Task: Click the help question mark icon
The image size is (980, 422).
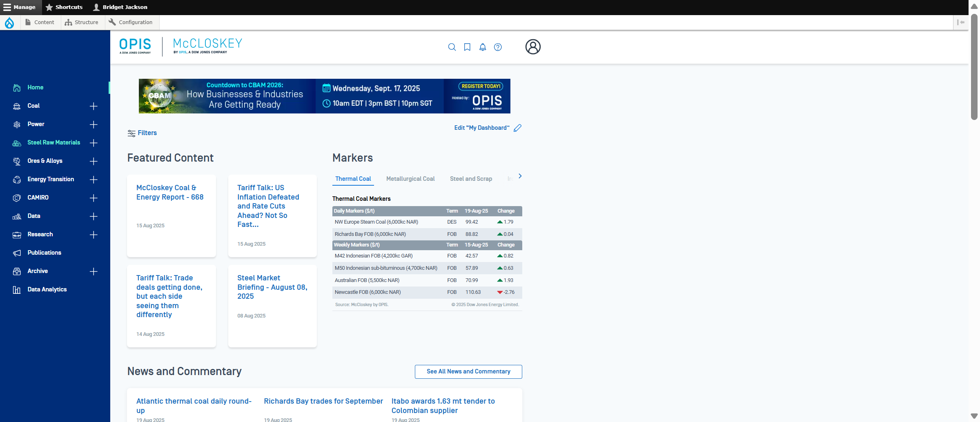Action: [498, 47]
